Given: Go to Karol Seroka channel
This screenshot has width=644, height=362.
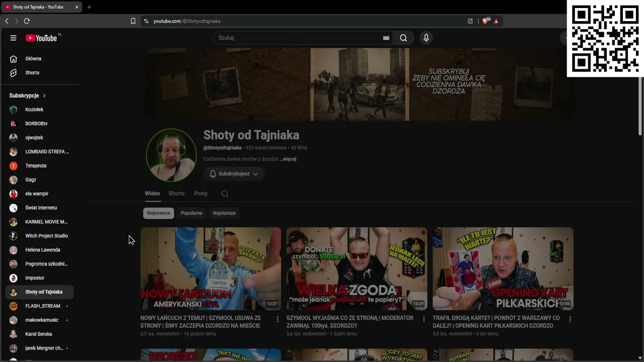Looking at the screenshot, I should [x=40, y=334].
